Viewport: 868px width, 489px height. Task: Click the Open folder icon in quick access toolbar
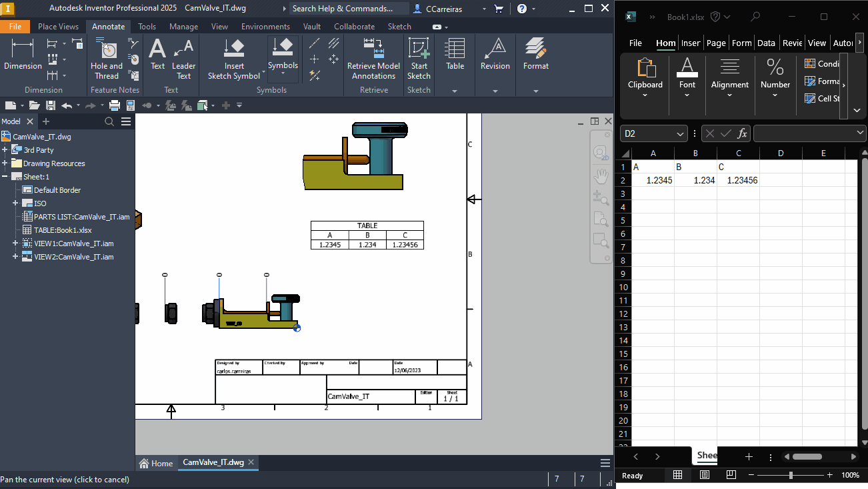33,105
